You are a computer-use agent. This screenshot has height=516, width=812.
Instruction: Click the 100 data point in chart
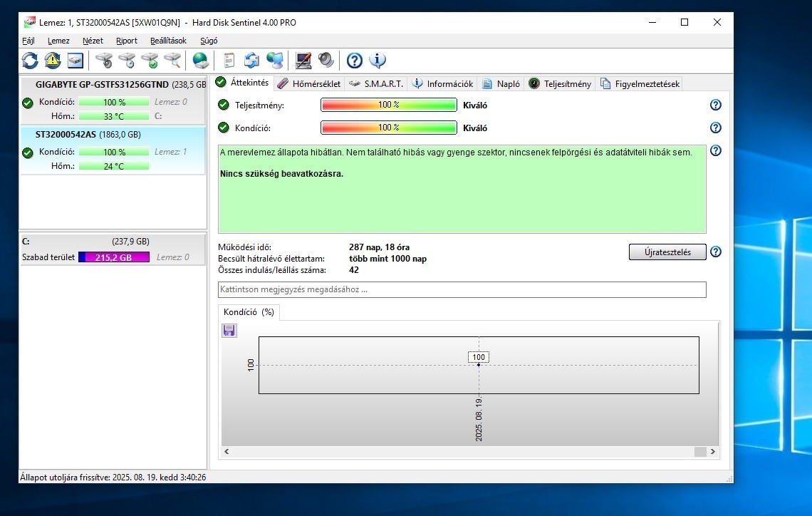pyautogui.click(x=479, y=365)
